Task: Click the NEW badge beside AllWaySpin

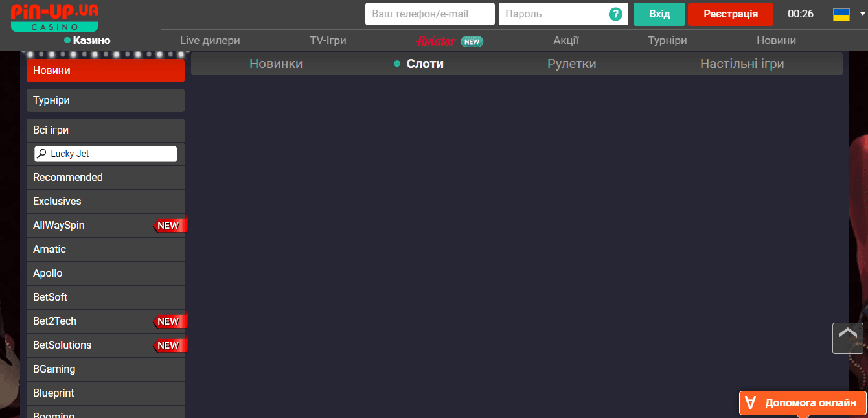Action: click(x=169, y=226)
